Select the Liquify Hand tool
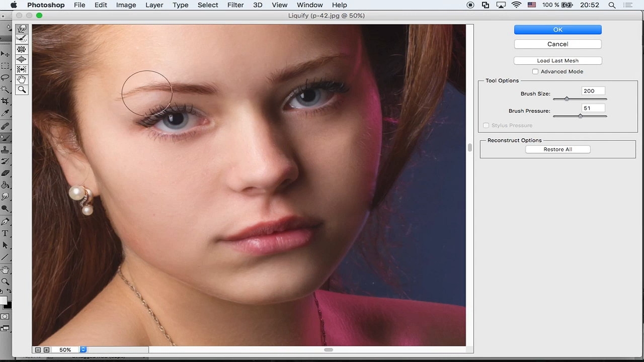This screenshot has height=362, width=644. point(22,79)
